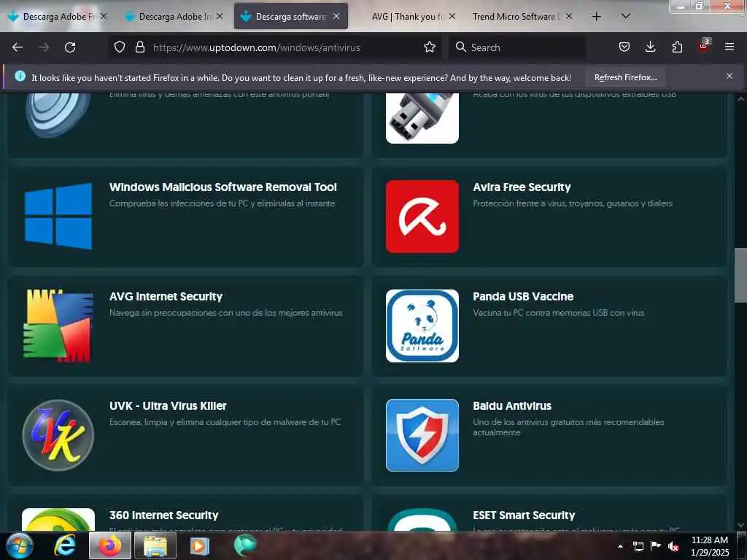Launch Internet Explorer from the taskbar
Viewport: 747px width, 560px height.
click(65, 545)
